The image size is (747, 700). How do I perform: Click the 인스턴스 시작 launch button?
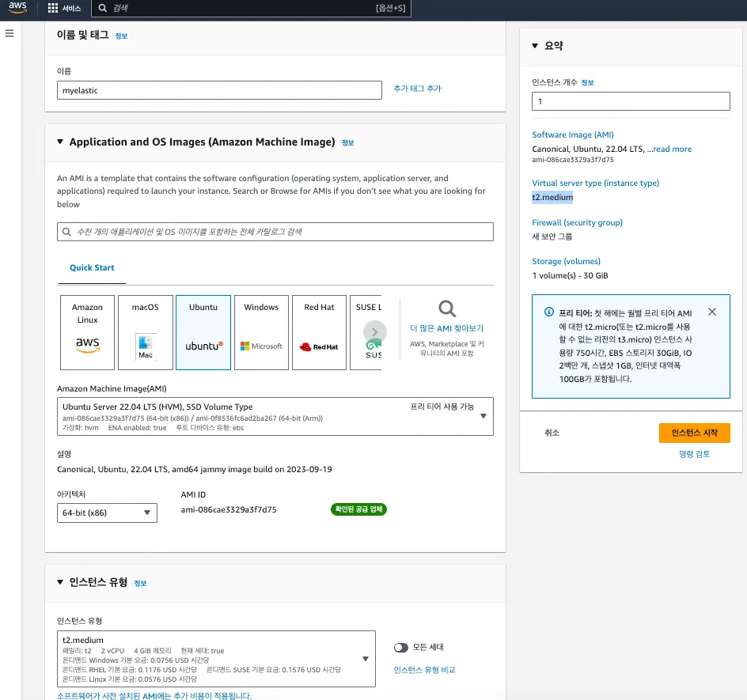point(694,433)
